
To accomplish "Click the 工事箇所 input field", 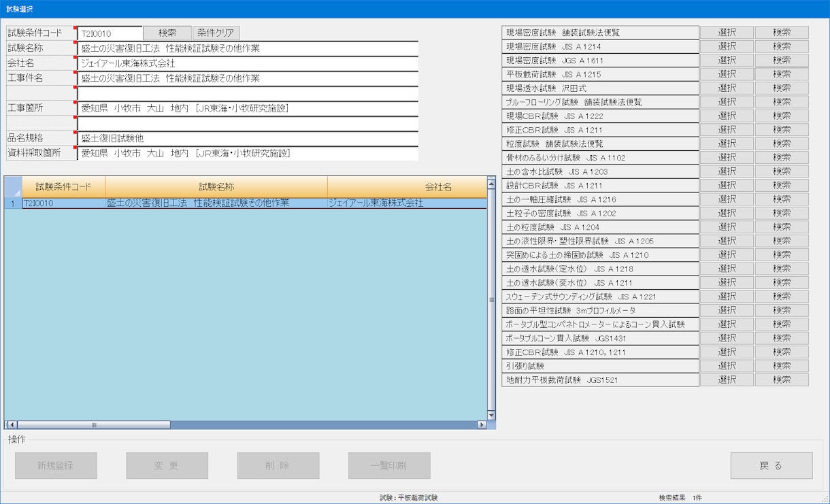I will pyautogui.click(x=248, y=108).
